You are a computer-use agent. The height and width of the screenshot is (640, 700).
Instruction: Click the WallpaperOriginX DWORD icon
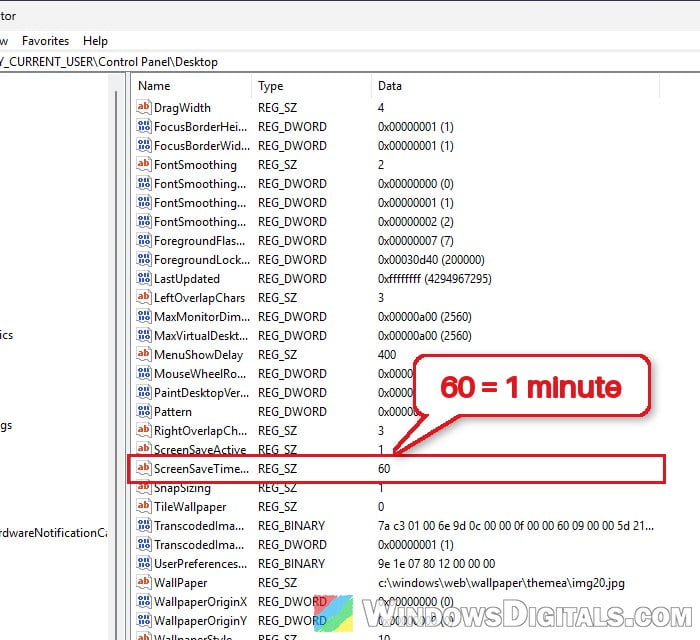pyautogui.click(x=143, y=601)
